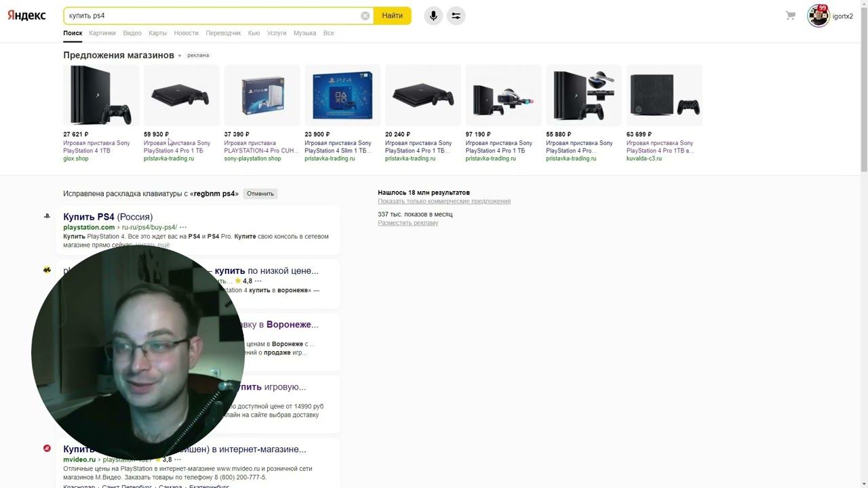Screen dimensions: 868x488
Task: Switch to the Картинки tab
Action: coord(102,33)
